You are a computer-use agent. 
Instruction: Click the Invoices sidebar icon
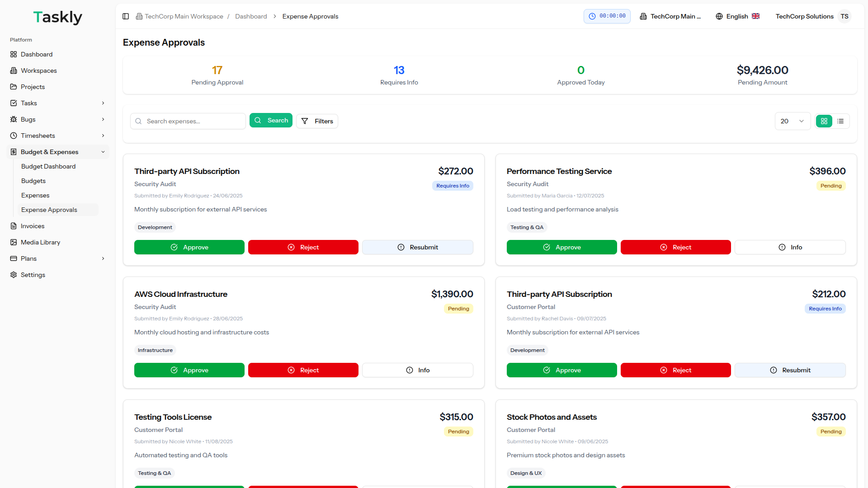14,226
